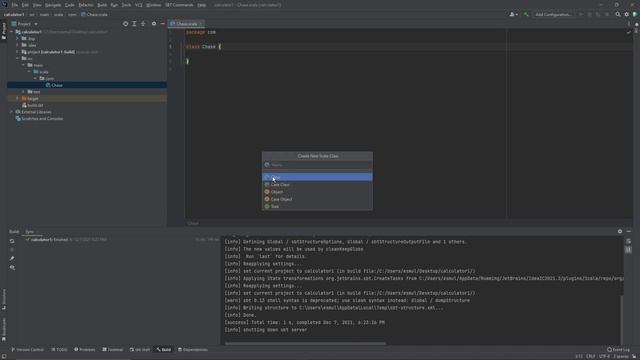Open the Navigate menu
640x360 pixels.
(53, 5)
